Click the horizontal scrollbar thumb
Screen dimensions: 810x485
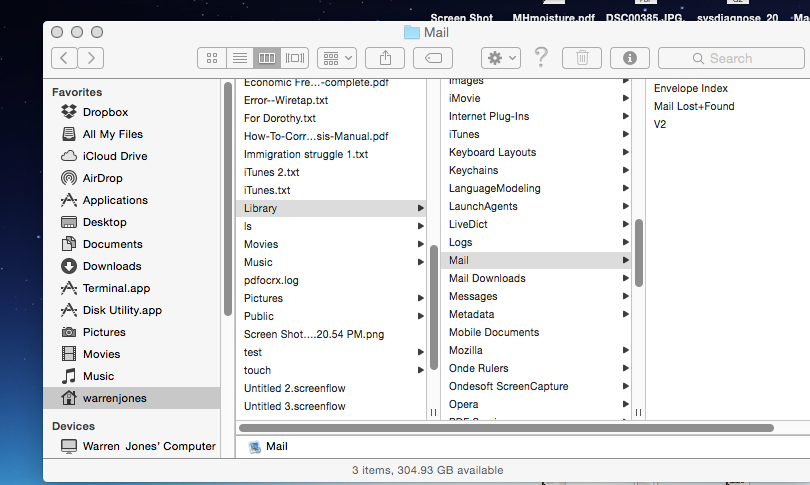click(506, 428)
